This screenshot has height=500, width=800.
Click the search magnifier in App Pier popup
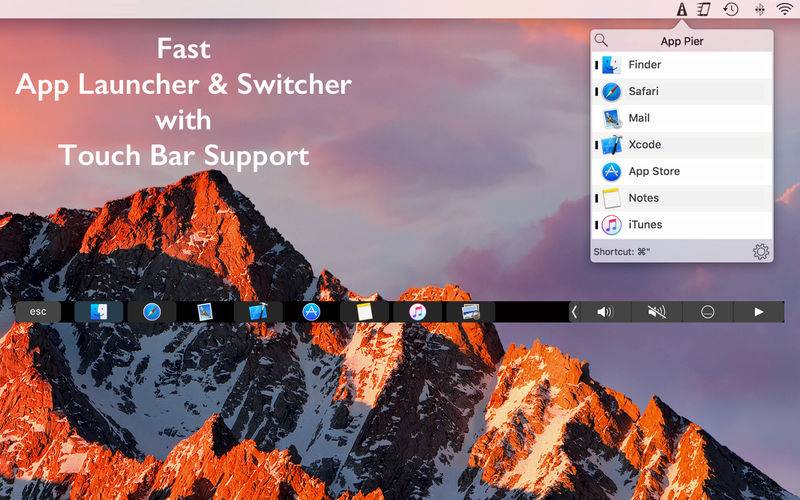[x=601, y=40]
